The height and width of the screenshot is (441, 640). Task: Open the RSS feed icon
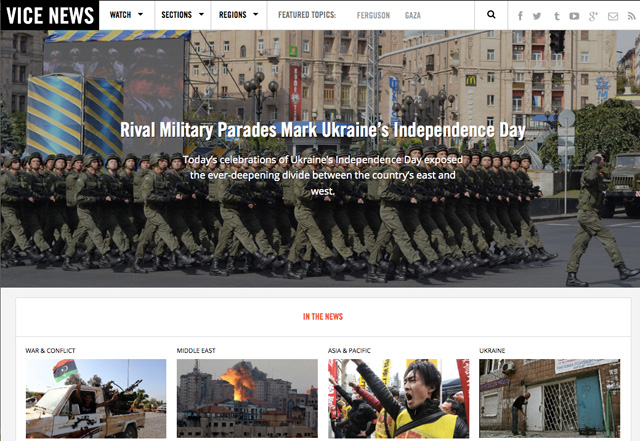pos(631,16)
